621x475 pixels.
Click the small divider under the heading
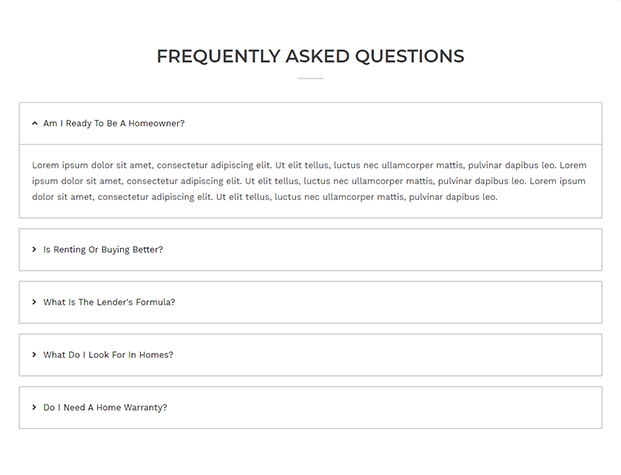tap(310, 78)
